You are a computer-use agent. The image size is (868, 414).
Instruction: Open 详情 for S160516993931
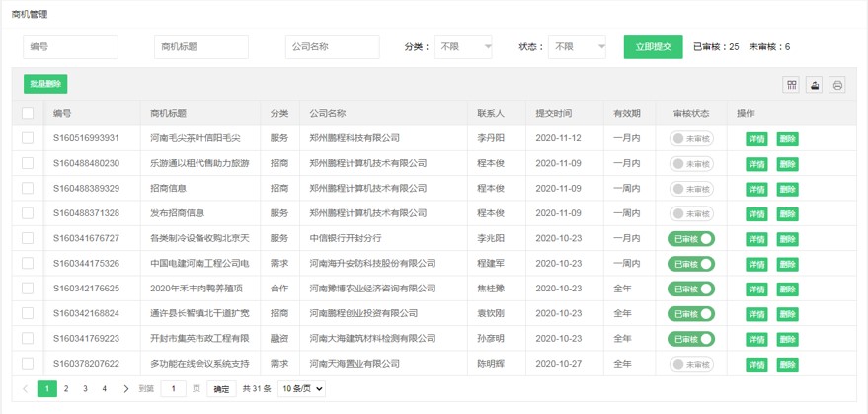point(756,139)
